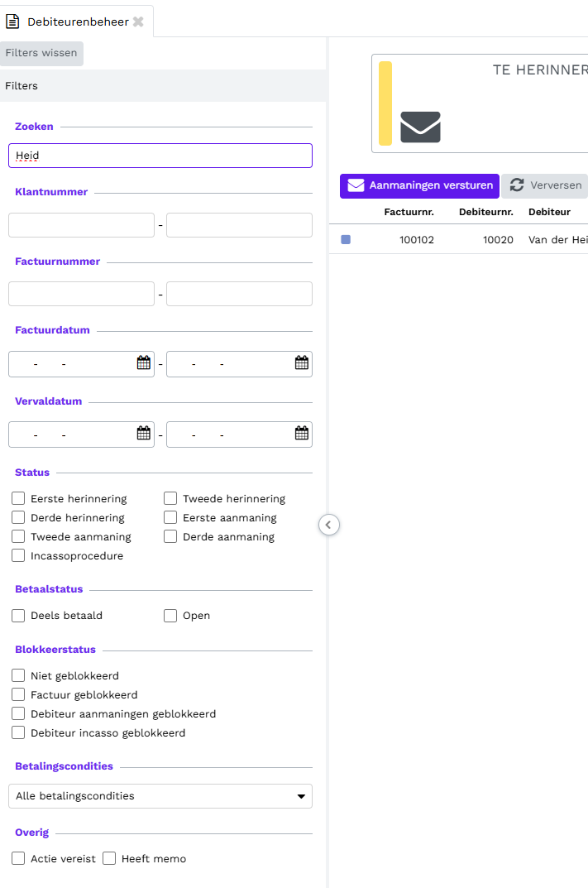Viewport: 588px width, 888px height.
Task: Sort by Debiteur column header
Action: (x=549, y=212)
